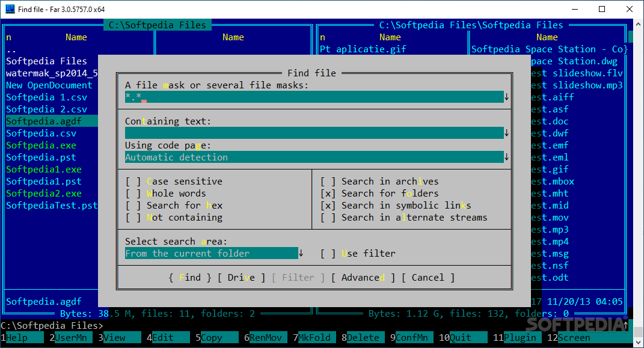This screenshot has width=644, height=348.
Task: Click the Drive button
Action: click(x=241, y=278)
